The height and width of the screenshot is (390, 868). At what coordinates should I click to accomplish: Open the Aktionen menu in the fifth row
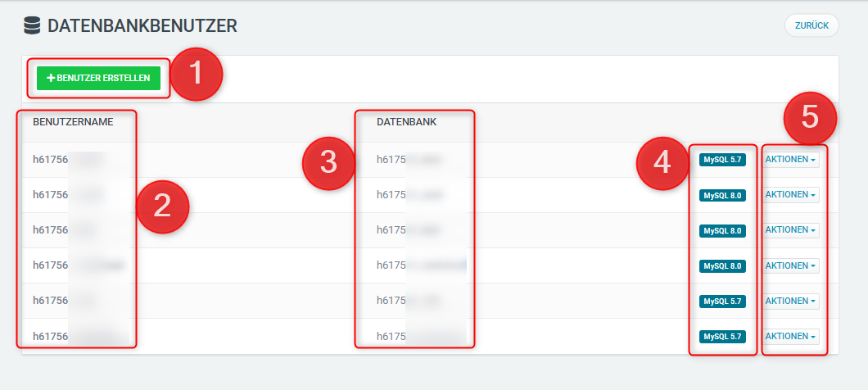[x=791, y=301]
